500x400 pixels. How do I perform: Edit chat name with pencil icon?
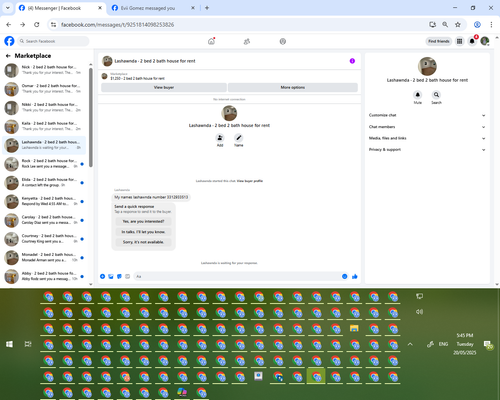(239, 138)
